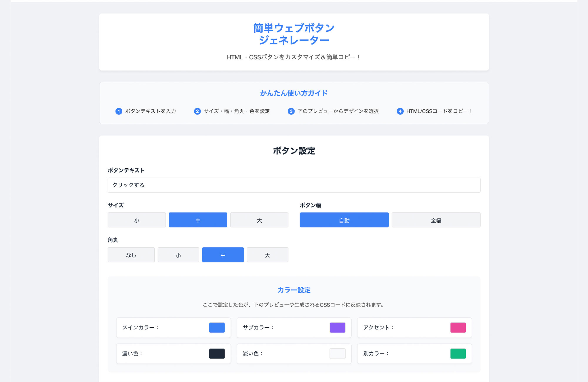Click the subtitle HTML・CSSボタンをカスタマイズ＆簡単コピー！
Image resolution: width=588 pixels, height=382 pixels.
tap(294, 57)
